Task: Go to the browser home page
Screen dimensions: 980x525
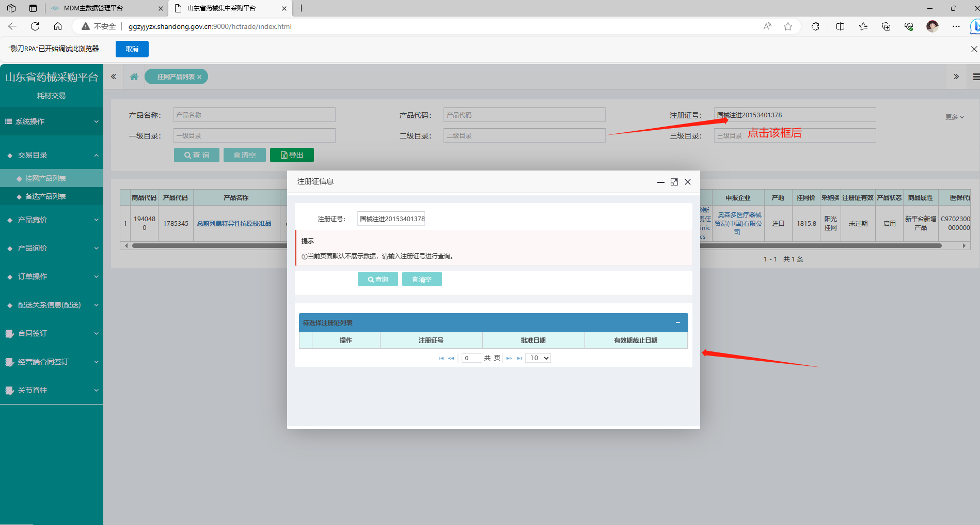Action: point(58,26)
